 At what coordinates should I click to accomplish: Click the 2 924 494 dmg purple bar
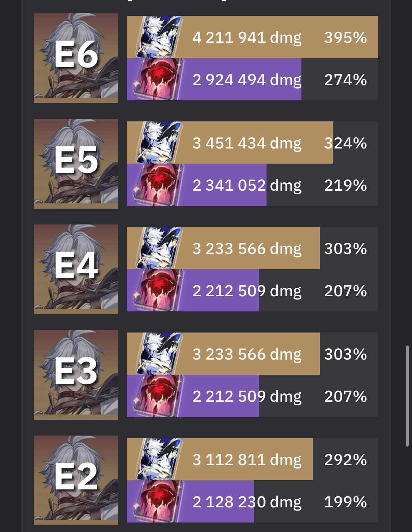[214, 79]
